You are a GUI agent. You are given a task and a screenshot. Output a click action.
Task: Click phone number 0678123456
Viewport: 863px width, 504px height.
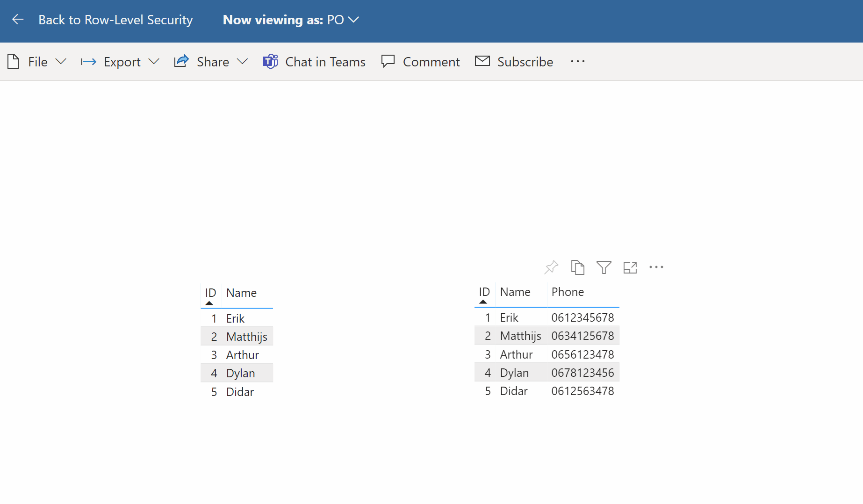coord(583,373)
